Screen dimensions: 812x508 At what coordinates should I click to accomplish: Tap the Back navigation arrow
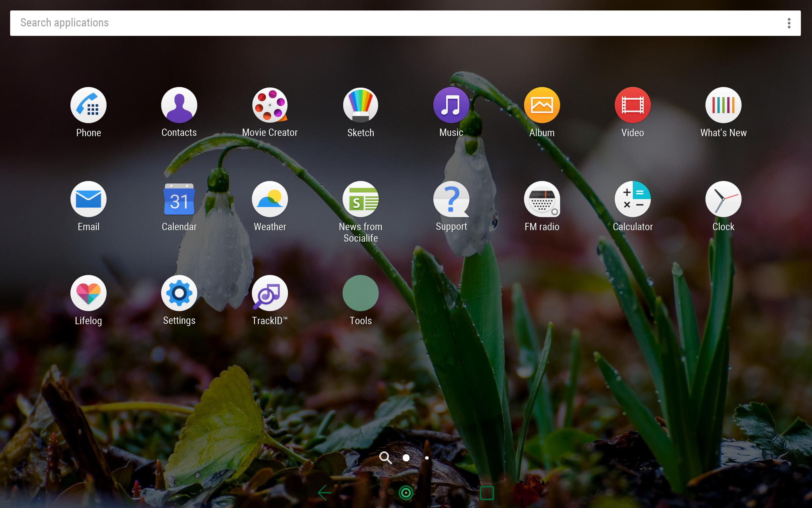coord(324,493)
